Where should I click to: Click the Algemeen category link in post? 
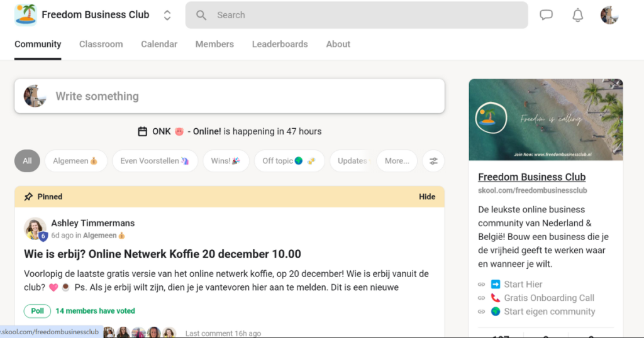coord(104,236)
